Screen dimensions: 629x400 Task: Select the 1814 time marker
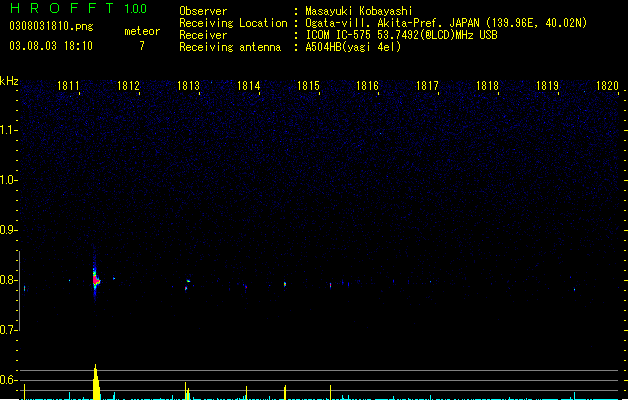(248, 86)
